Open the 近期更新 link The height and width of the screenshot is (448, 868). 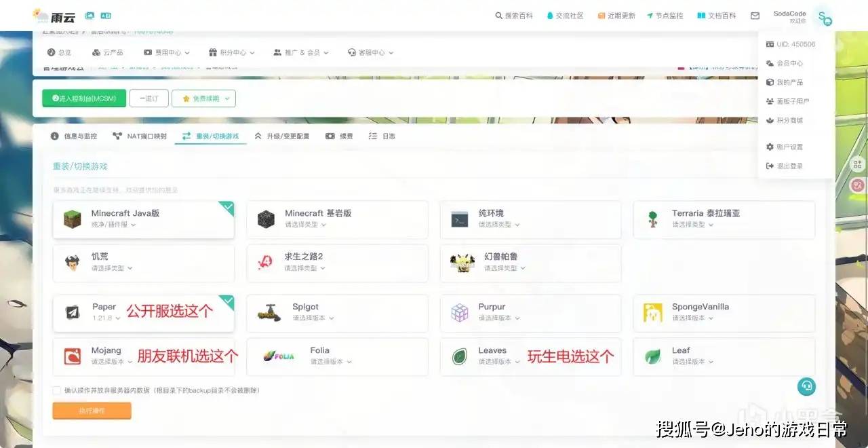pos(616,16)
